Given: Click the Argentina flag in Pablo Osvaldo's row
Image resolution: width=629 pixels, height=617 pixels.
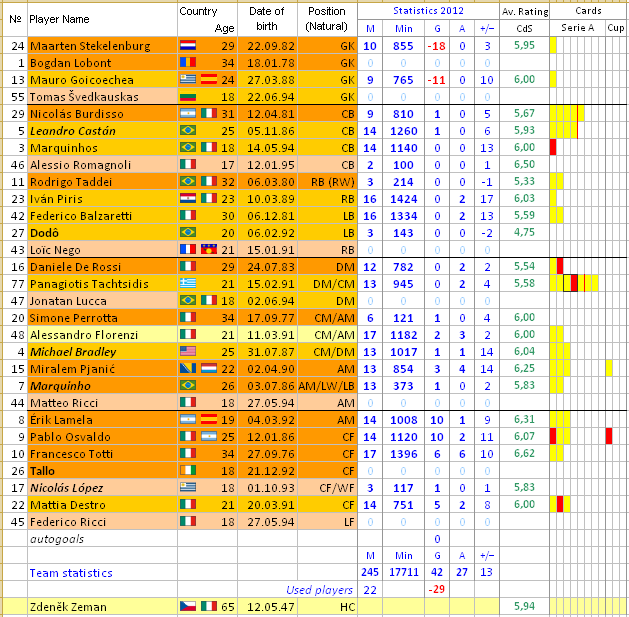Looking at the screenshot, I should tap(209, 436).
